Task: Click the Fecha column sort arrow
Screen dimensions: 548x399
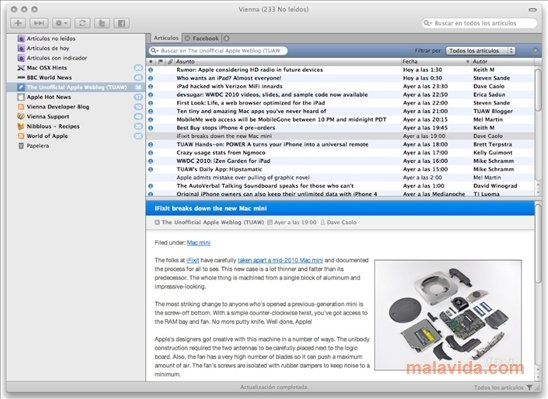Action: [468, 62]
